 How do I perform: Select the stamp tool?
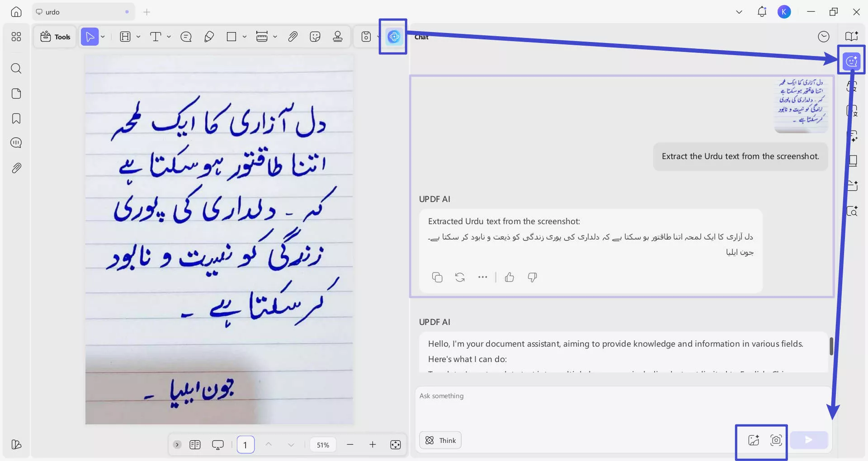(x=338, y=37)
